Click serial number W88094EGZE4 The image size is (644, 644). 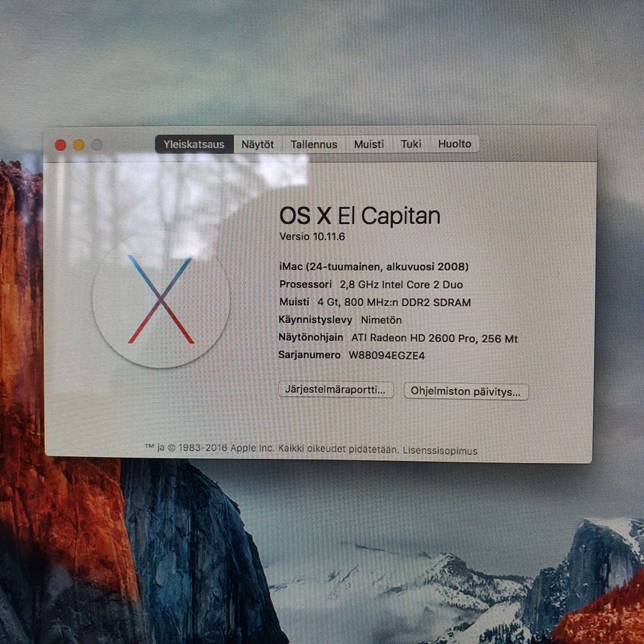387,356
